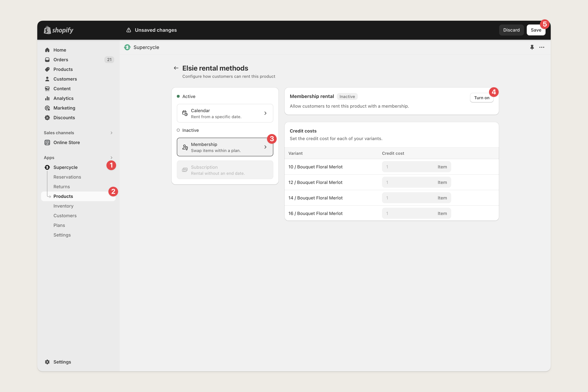Click credit cost field for 14 / Bouquet Floral Merlot
The height and width of the screenshot is (392, 588).
(x=416, y=198)
